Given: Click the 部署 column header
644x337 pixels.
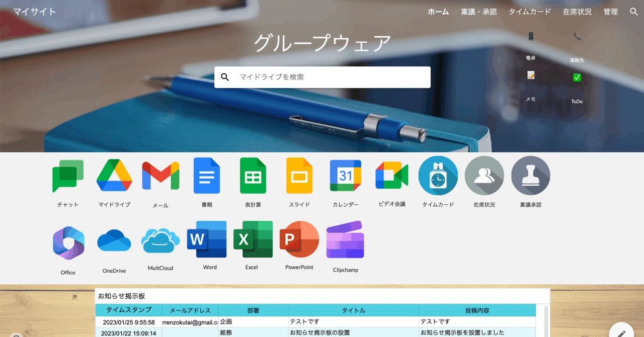Looking at the screenshot, I should [x=253, y=310].
